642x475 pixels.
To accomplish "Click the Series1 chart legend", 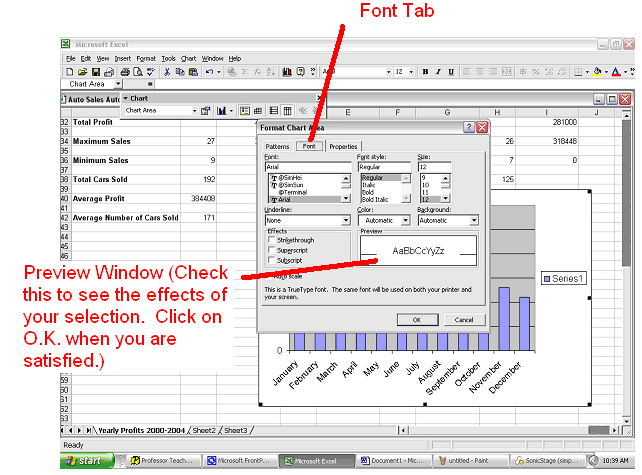I will tap(563, 279).
